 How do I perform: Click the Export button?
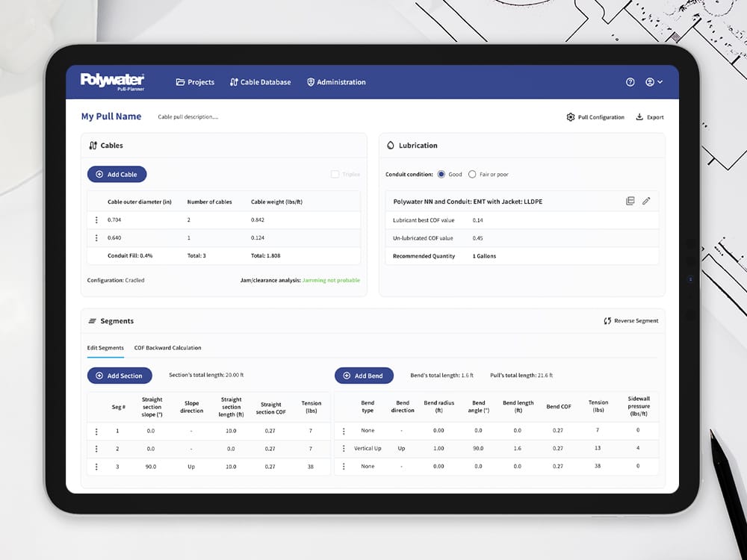coord(650,117)
